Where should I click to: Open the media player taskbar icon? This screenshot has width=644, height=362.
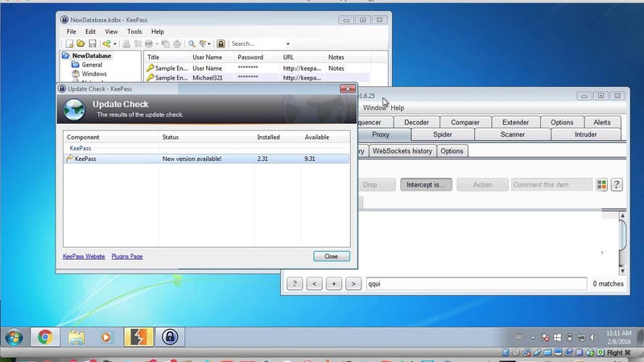click(106, 337)
